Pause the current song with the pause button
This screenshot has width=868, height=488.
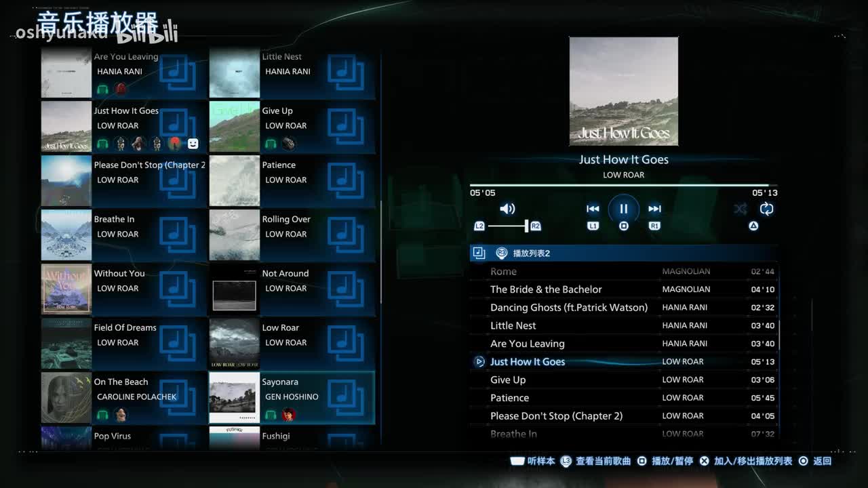[x=623, y=209]
